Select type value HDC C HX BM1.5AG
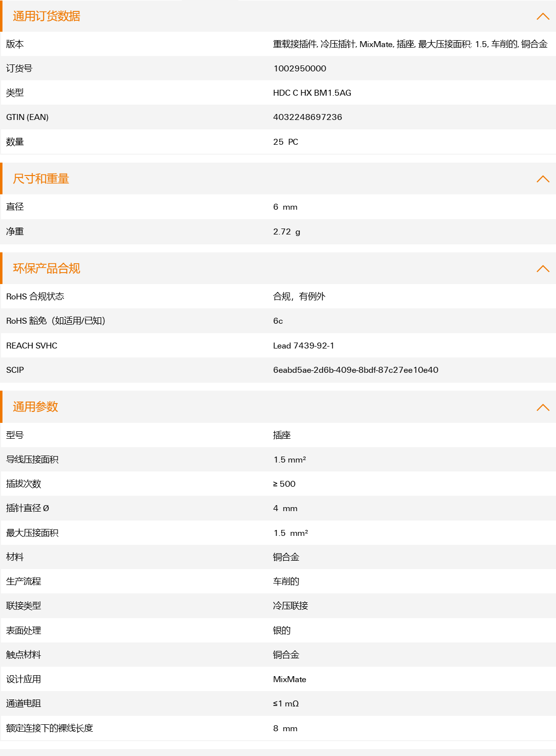The width and height of the screenshot is (556, 756). pos(312,93)
